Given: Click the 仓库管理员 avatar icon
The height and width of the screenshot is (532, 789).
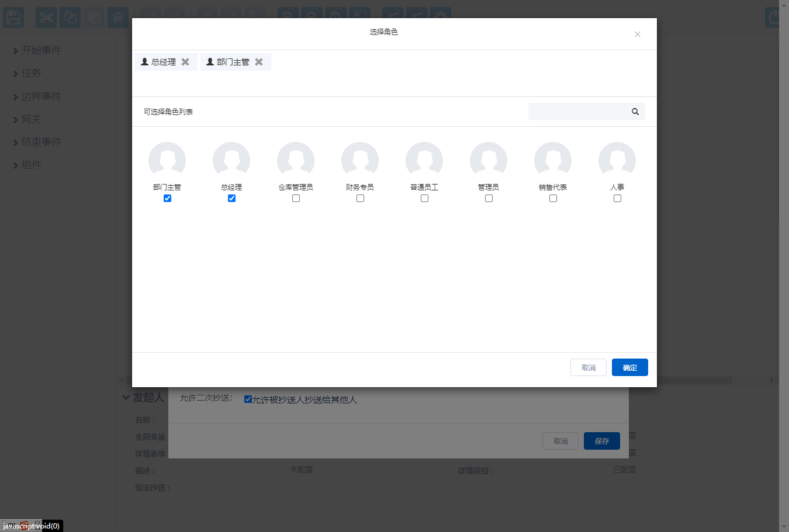Looking at the screenshot, I should click(296, 160).
